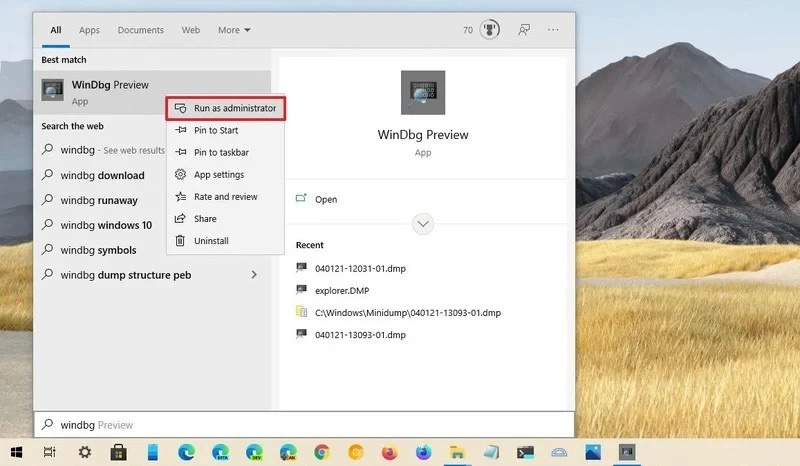Select WinDbg Preview best match result
Viewport: 800px width, 466px height.
click(152, 92)
